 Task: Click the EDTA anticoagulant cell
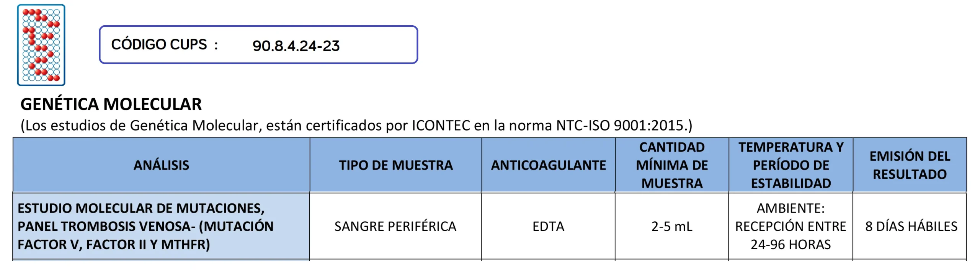(548, 226)
